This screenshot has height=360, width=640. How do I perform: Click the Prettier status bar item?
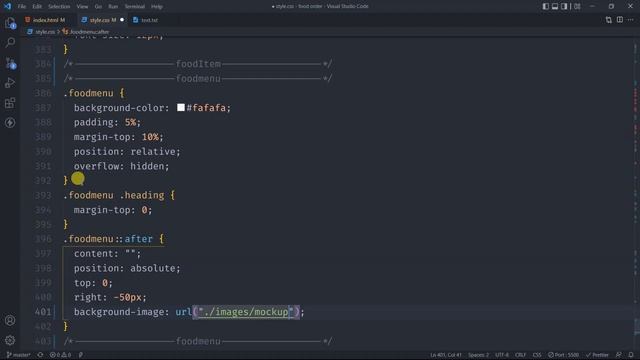tap(598, 355)
